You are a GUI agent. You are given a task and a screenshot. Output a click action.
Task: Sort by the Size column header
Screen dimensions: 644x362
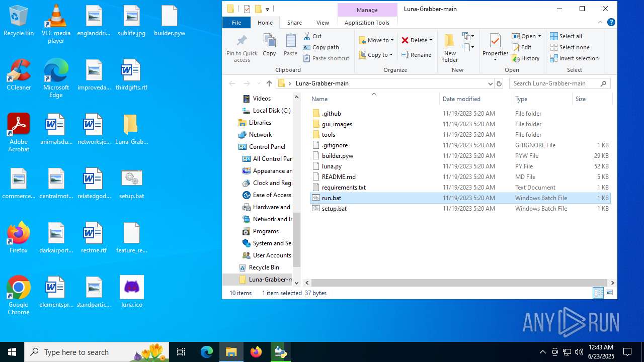tap(592, 99)
